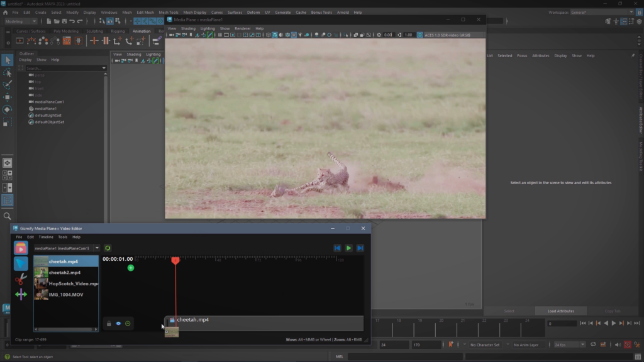Play the clip with the green play button
Viewport: 644px width, 362px height.
(x=348, y=248)
